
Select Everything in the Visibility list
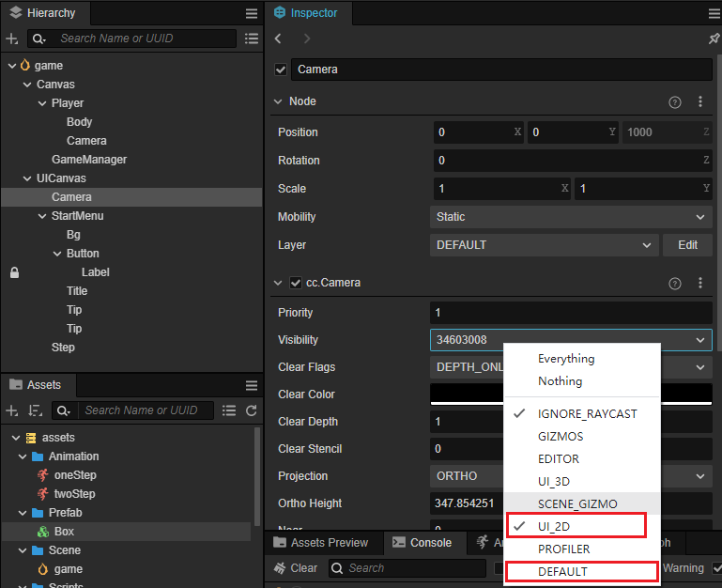(x=565, y=359)
